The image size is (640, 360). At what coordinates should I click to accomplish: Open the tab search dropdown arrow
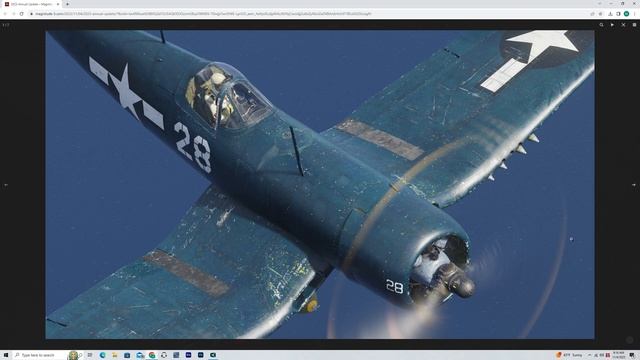pyautogui.click(x=600, y=4)
